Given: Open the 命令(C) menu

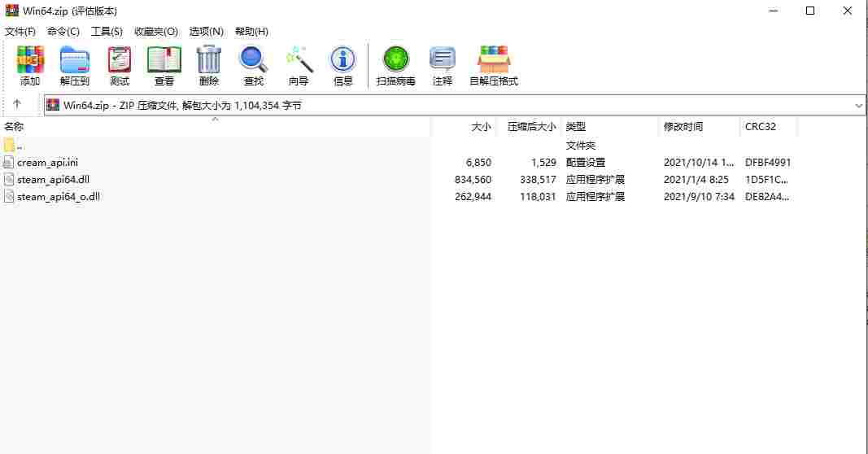Looking at the screenshot, I should pos(63,32).
